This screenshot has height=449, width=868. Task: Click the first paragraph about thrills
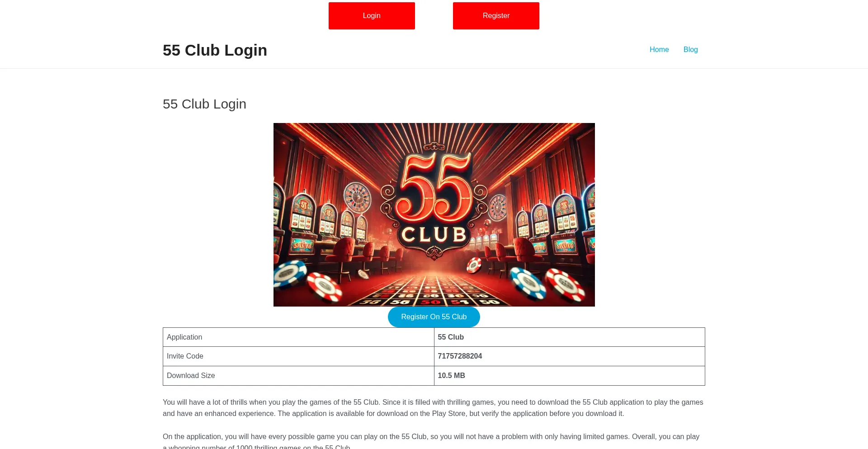(433, 408)
